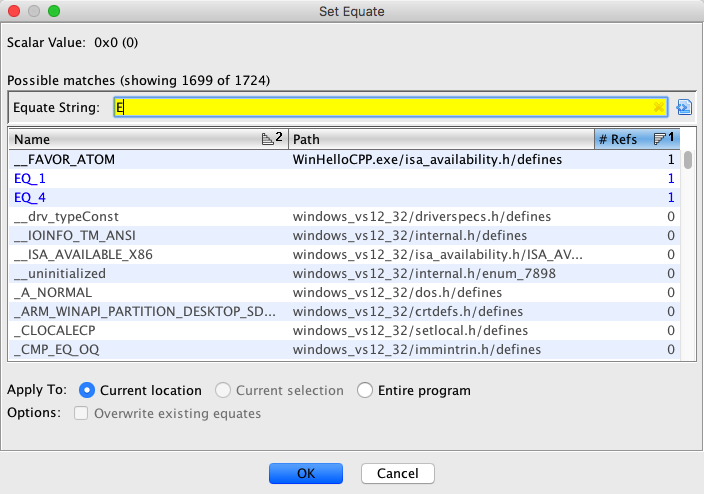Click the # Refs column sort indicator
The image size is (704, 494).
click(x=664, y=139)
